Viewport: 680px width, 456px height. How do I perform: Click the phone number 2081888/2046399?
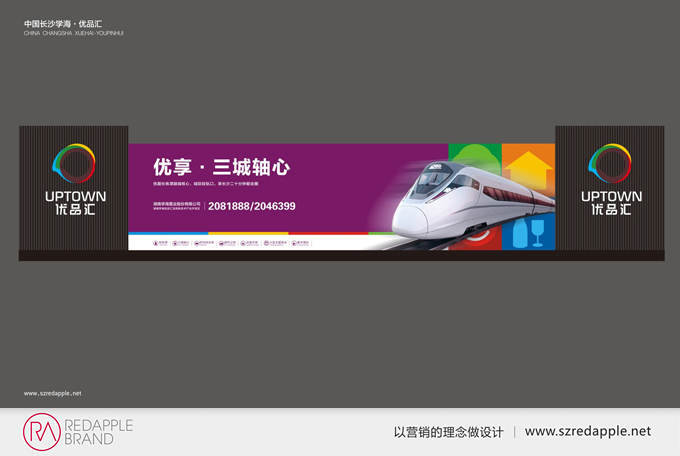pos(252,206)
